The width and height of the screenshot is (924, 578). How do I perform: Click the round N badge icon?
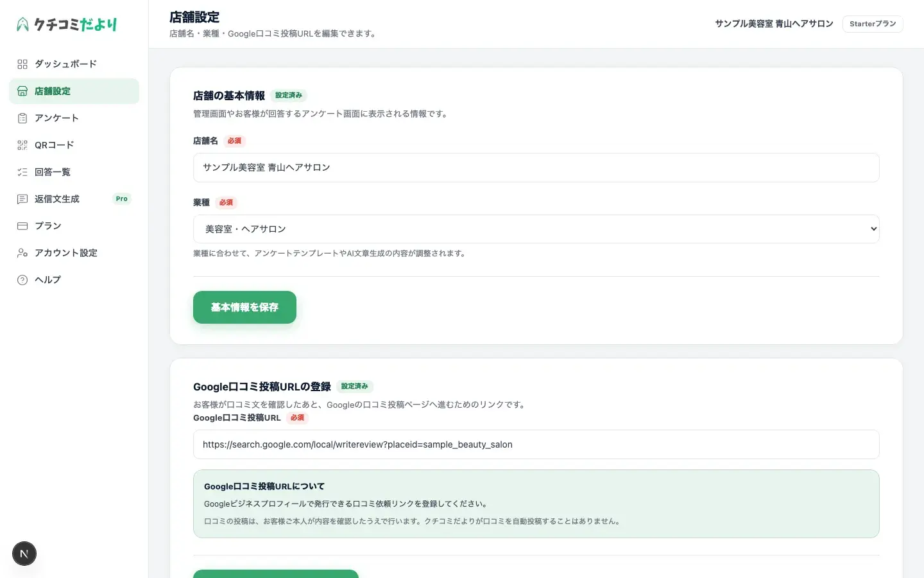(x=24, y=554)
